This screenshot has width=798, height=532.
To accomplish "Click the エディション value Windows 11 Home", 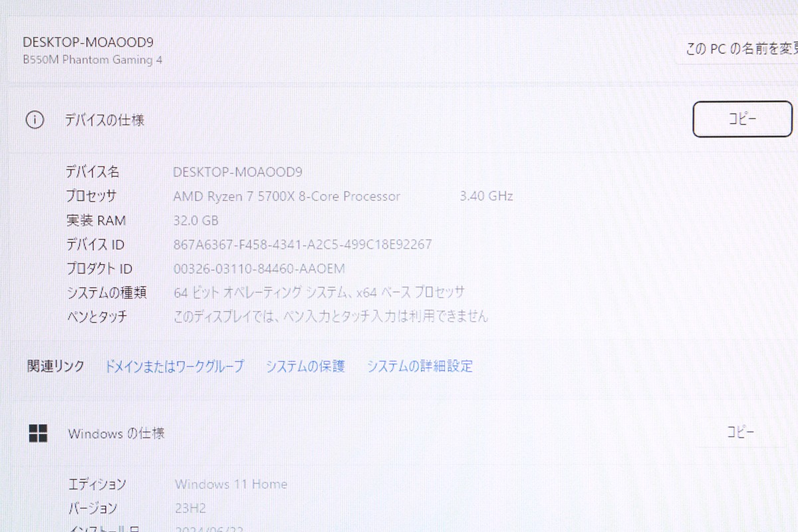I will pyautogui.click(x=230, y=484).
